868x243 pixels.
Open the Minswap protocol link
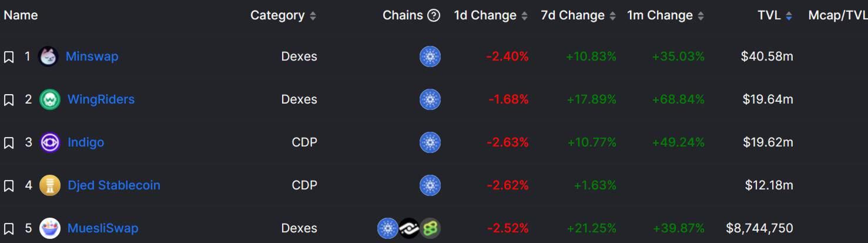pyautogui.click(x=92, y=56)
